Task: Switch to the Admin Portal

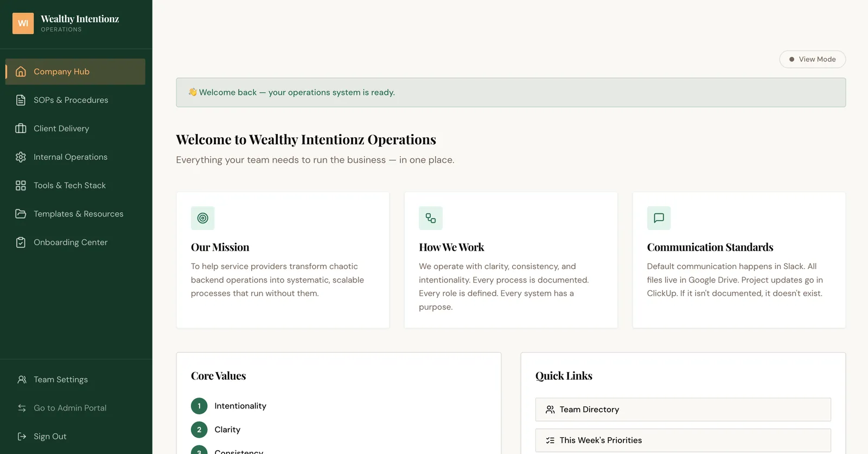Action: [x=75, y=408]
